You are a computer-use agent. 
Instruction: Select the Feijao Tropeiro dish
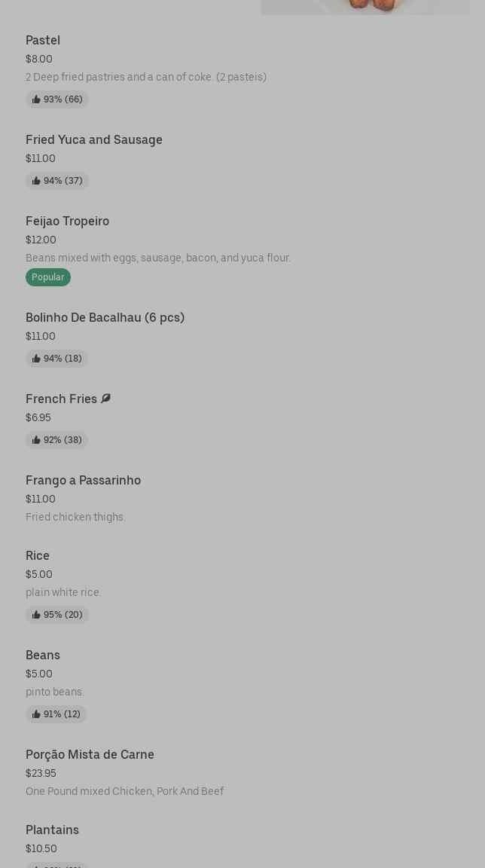[x=68, y=222]
